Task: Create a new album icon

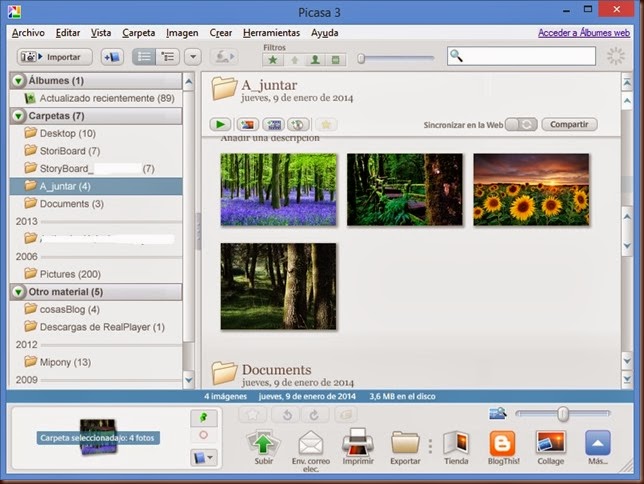Action: point(112,57)
